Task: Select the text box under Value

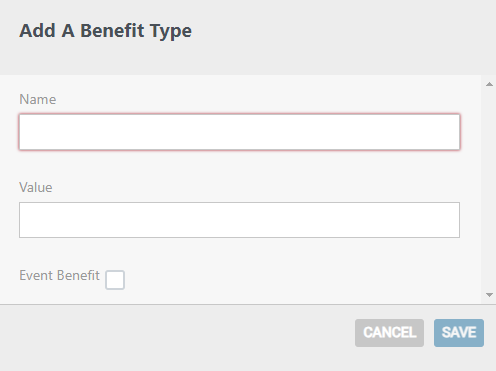Action: pyautogui.click(x=239, y=220)
